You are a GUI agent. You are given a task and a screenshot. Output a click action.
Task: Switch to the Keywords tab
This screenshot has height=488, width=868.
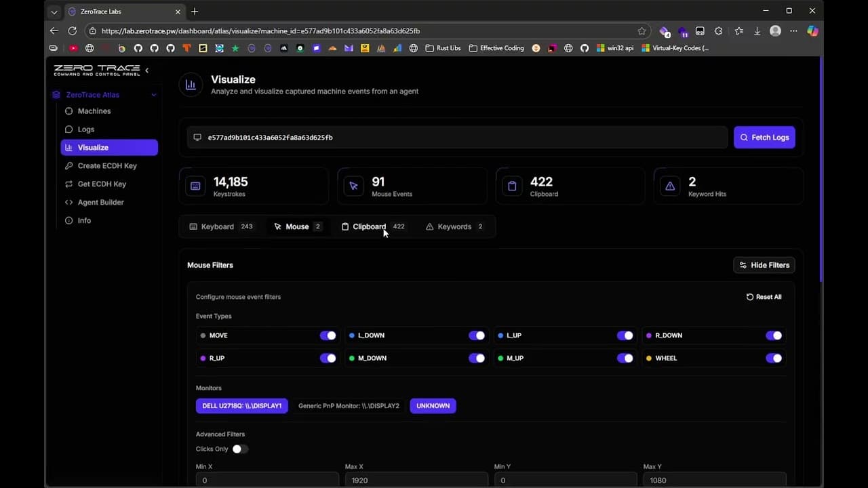(x=454, y=227)
